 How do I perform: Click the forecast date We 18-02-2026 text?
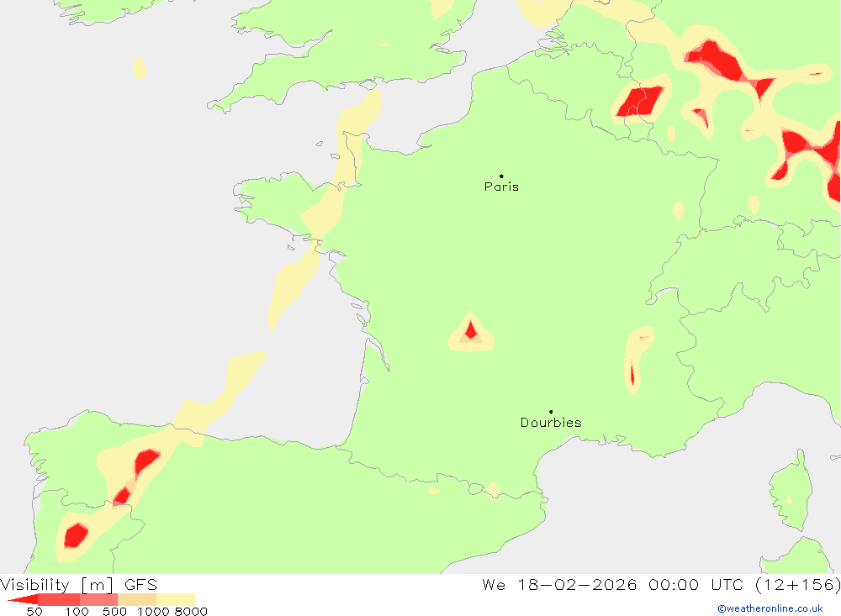coord(559,584)
